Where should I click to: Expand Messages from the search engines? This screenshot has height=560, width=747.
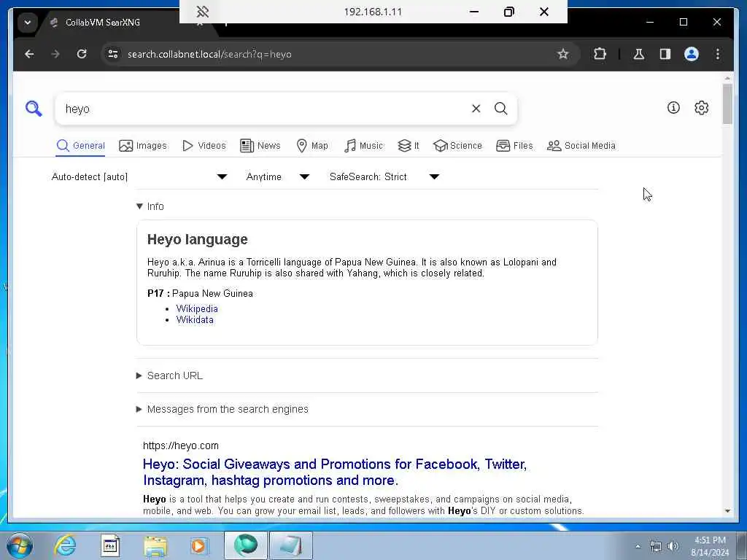pos(222,409)
